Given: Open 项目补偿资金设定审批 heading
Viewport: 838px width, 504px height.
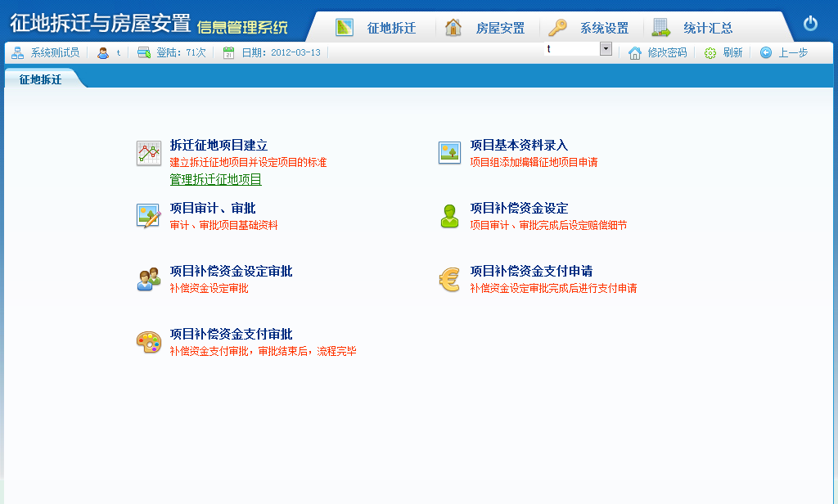Looking at the screenshot, I should [231, 271].
